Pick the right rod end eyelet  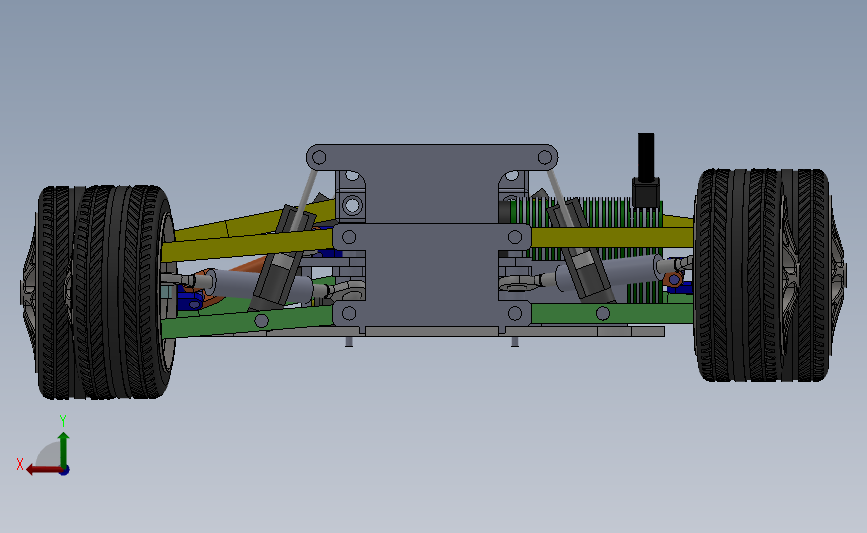click(517, 283)
